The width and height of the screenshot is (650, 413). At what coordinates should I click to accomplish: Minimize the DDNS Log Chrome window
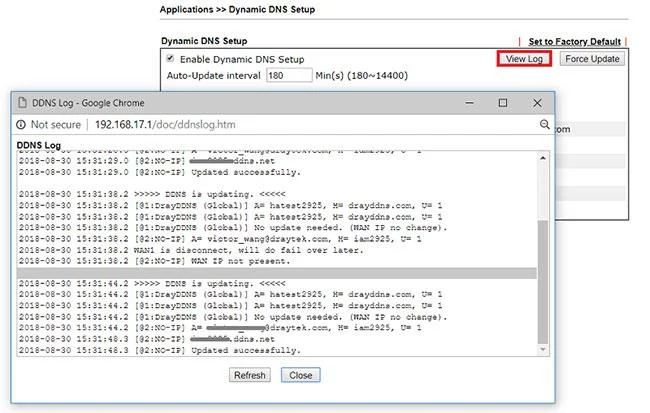470,103
